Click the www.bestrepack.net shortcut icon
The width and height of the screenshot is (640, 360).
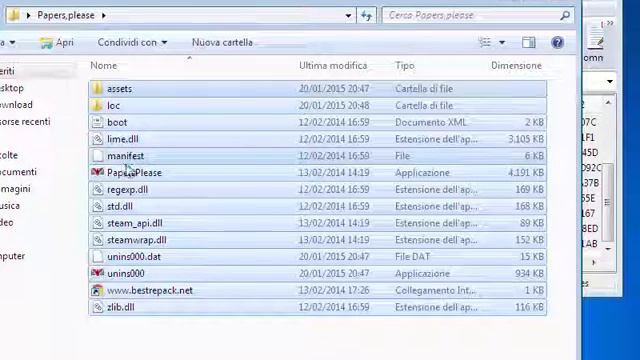[x=97, y=290]
